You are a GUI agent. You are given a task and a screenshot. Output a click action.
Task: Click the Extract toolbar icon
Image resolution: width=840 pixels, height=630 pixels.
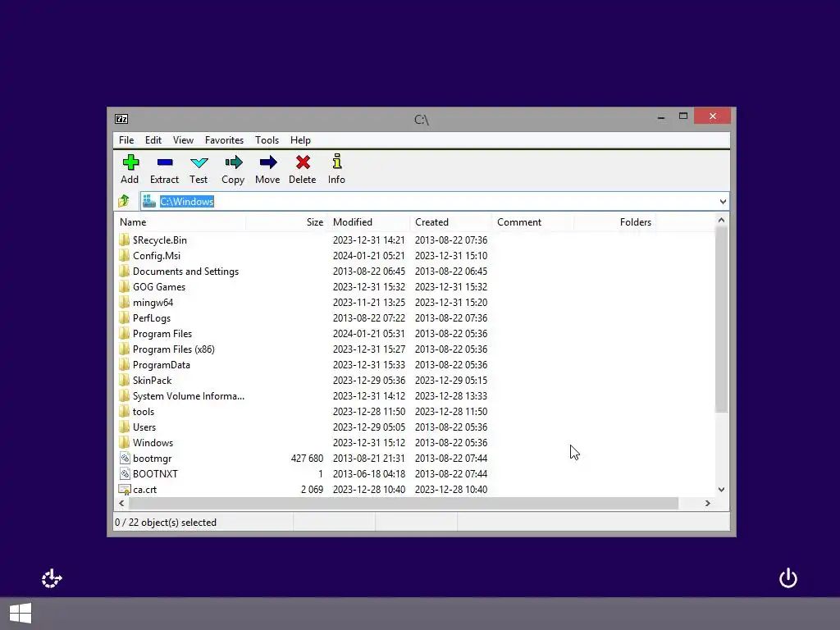tap(164, 162)
